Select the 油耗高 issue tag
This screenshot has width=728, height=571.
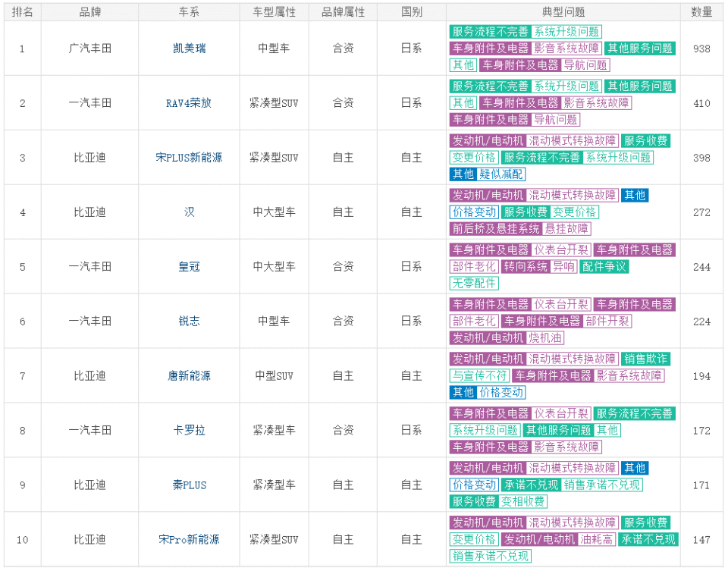click(597, 540)
